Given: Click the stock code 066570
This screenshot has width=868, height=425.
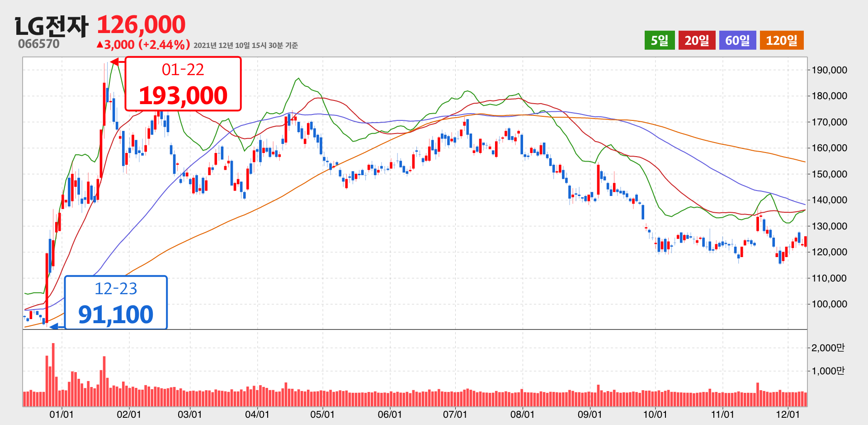Looking at the screenshot, I should pos(39,44).
